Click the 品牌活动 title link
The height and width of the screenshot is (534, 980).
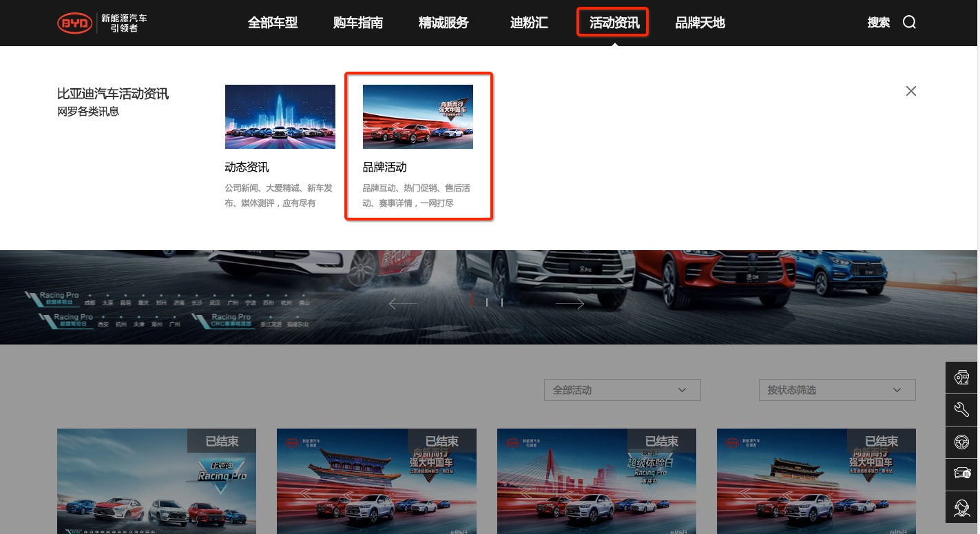point(384,167)
